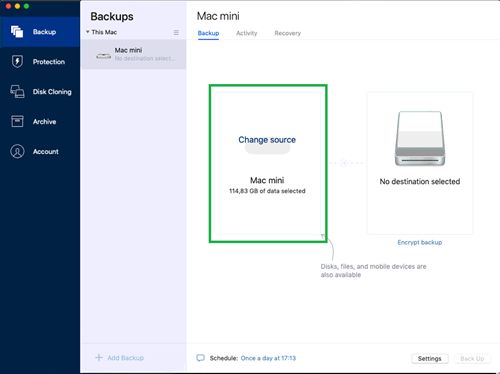Click the Encrypt backup link
The width and height of the screenshot is (500, 374).
tap(420, 242)
